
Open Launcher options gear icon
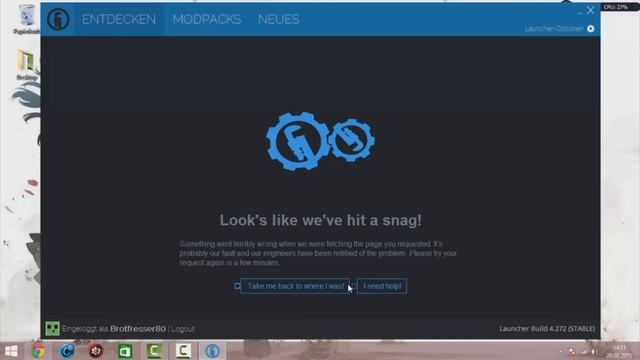click(591, 29)
